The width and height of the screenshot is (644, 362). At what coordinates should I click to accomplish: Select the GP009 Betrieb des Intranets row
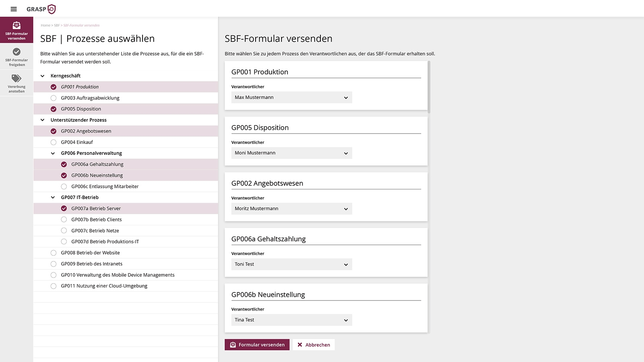[x=92, y=264]
